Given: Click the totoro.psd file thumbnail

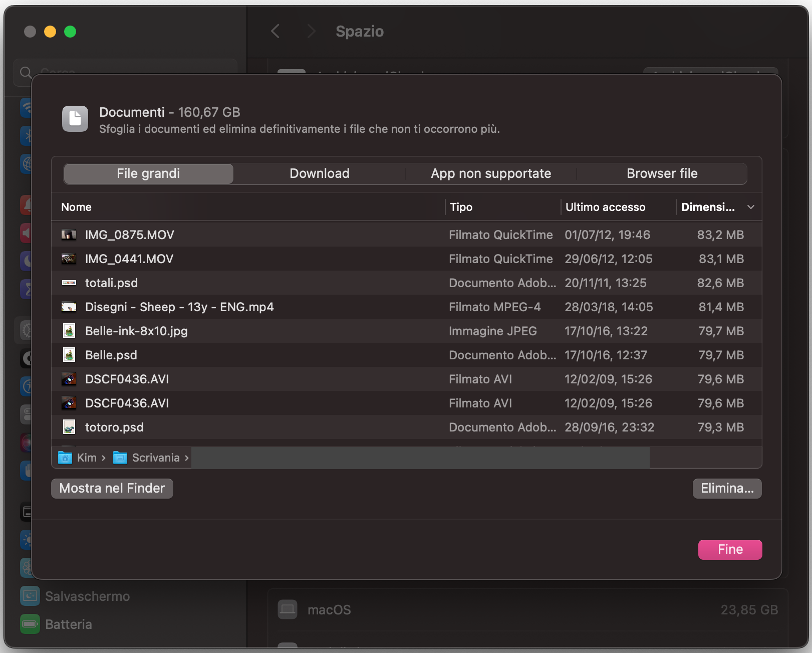Looking at the screenshot, I should pyautogui.click(x=69, y=427).
